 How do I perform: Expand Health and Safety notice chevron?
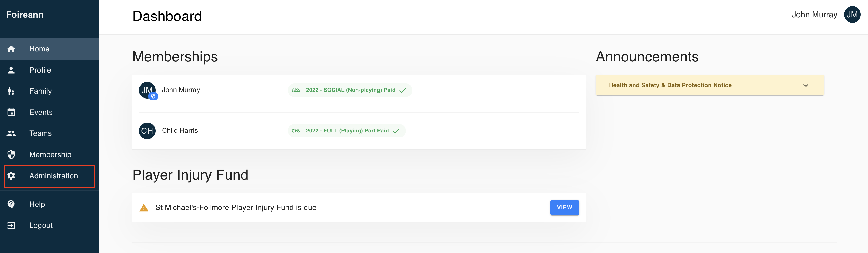(806, 85)
